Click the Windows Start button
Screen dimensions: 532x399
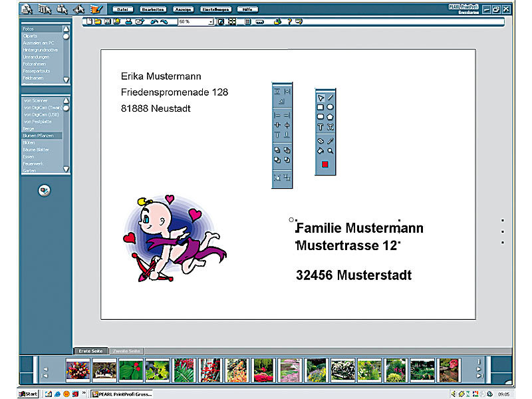29,394
